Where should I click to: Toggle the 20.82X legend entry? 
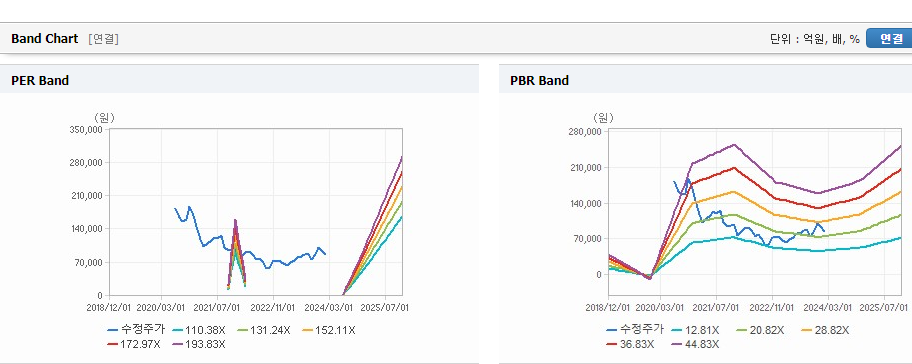coord(761,330)
